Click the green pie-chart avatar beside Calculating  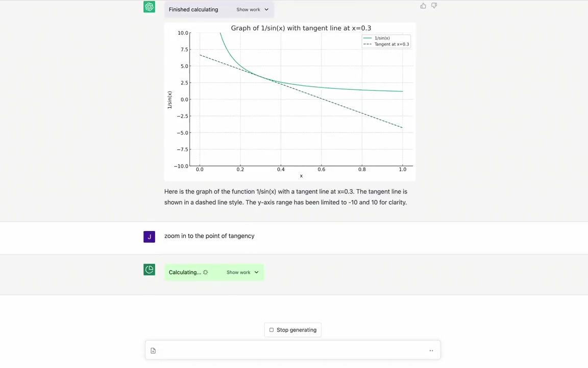pyautogui.click(x=149, y=270)
